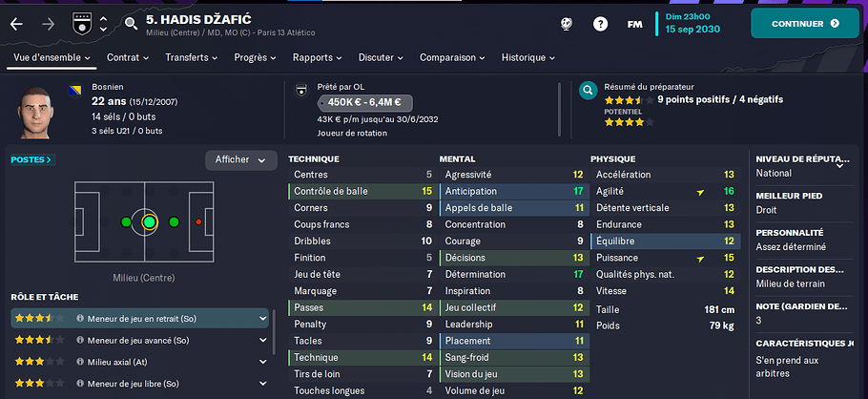Screen dimensions: 868x399
Task: Open the Rapports tab menu
Action: tap(318, 57)
